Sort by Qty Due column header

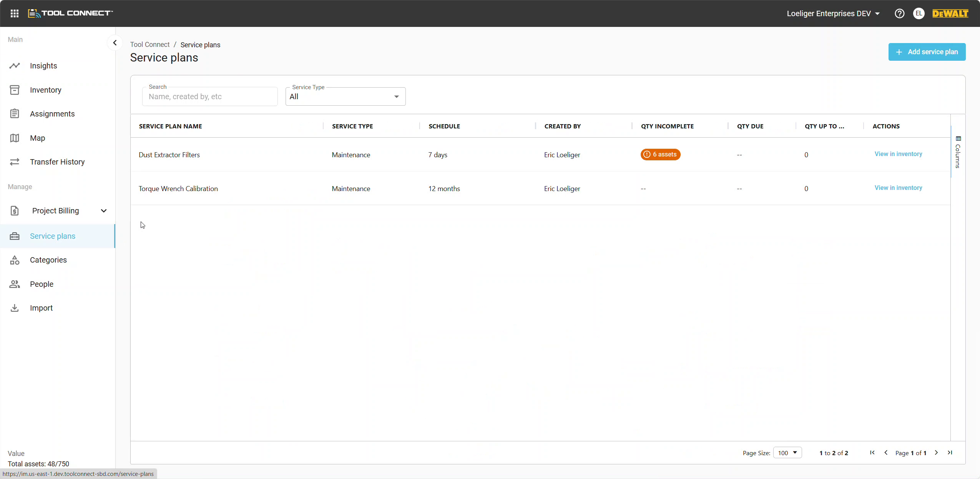click(x=750, y=126)
